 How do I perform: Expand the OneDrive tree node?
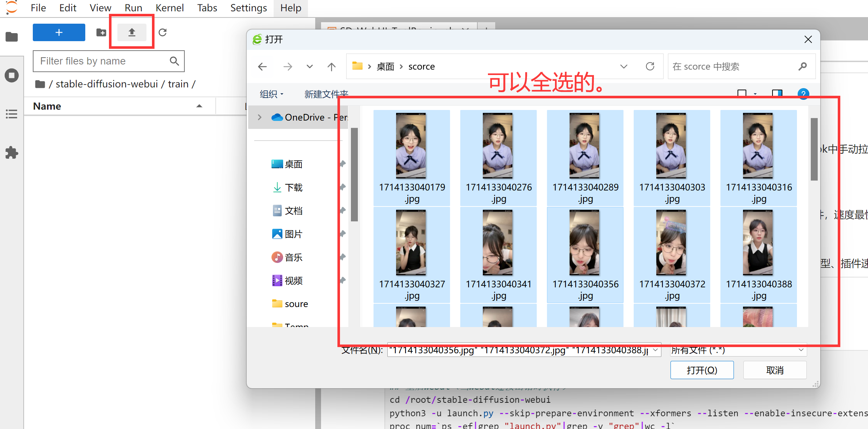click(x=259, y=117)
